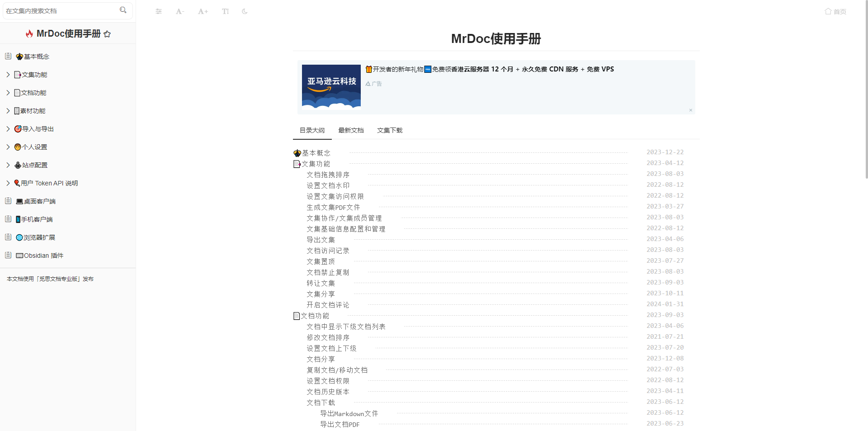Click document icon beside Obsidian 插件

coord(8,255)
